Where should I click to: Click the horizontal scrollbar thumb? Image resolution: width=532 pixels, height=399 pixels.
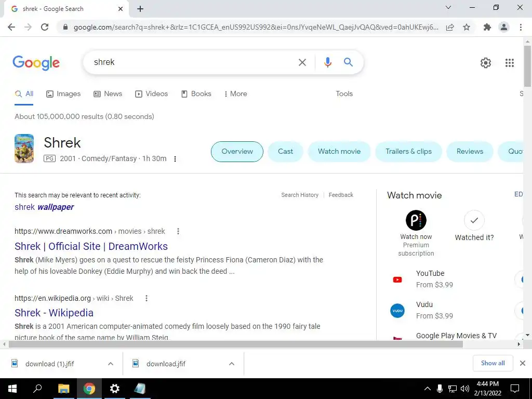click(x=236, y=344)
